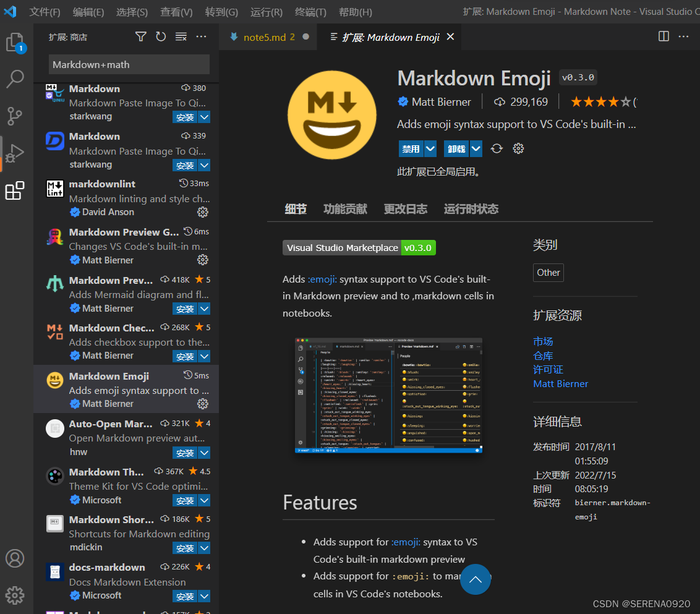Refresh the extensions list
700x614 pixels.
click(x=161, y=36)
